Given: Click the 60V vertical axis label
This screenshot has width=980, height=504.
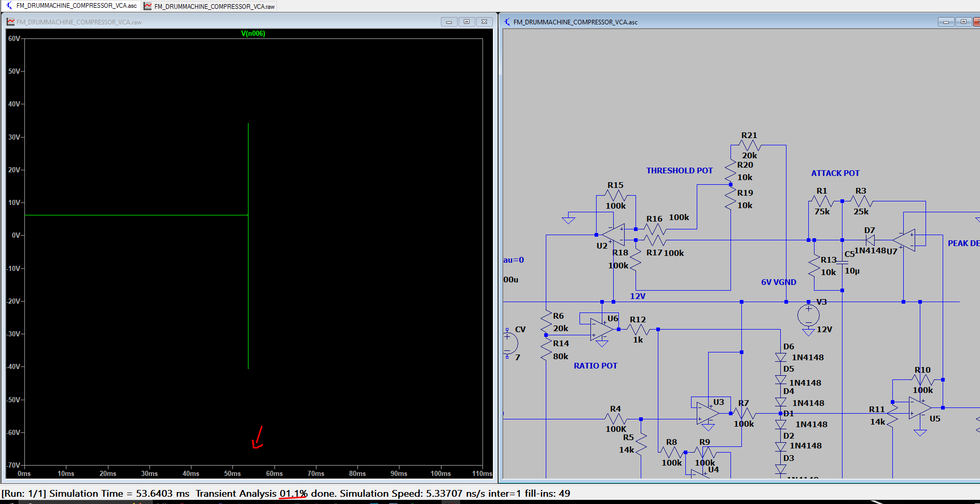Looking at the screenshot, I should point(14,39).
